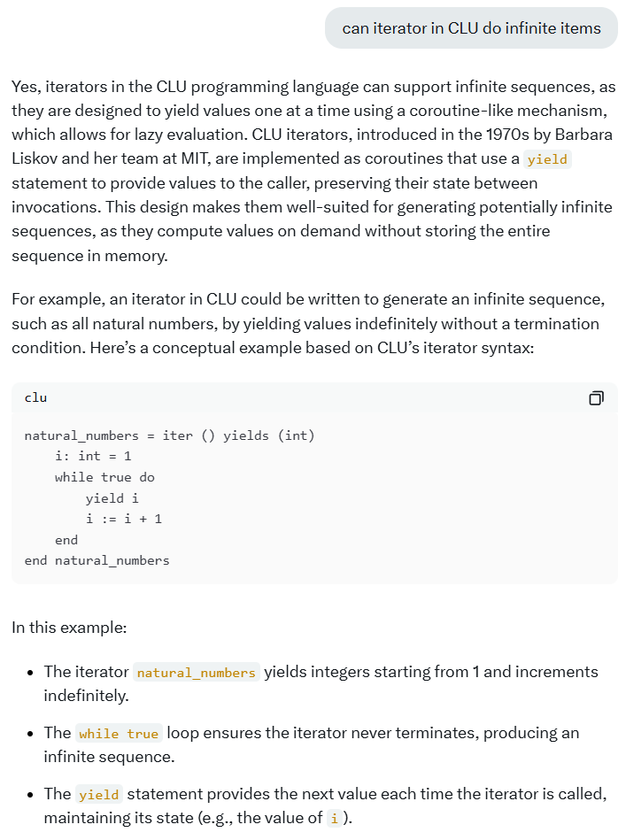
Task: Select the yield inline code chip in first paragraph
Action: pos(547,159)
